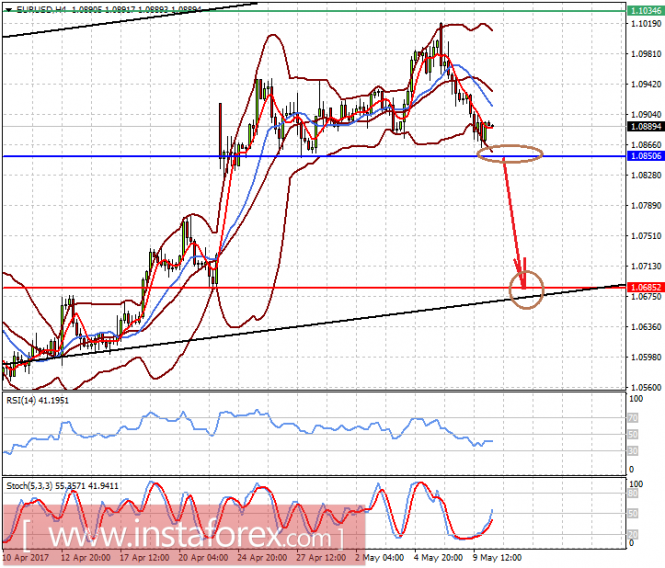665x568 pixels.
Task: Click the 10 Apr 2017 date label
Action: coord(25,557)
